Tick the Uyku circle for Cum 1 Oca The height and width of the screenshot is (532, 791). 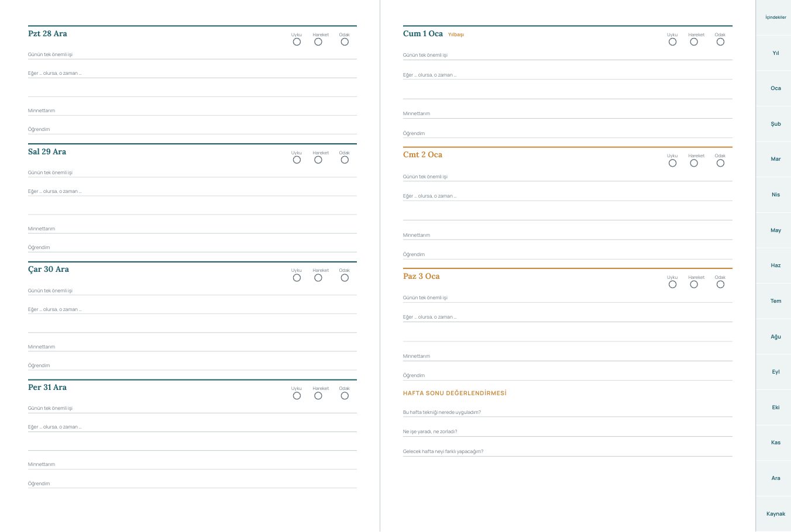coord(672,42)
